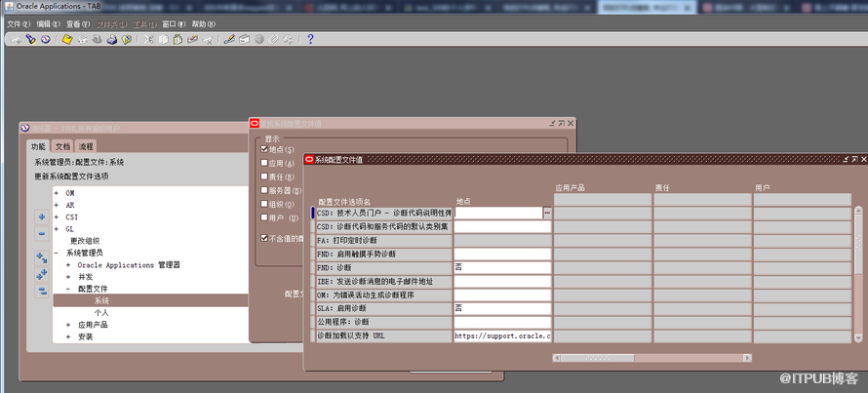
Task: Check the 用户 checkbox
Action: 264,217
